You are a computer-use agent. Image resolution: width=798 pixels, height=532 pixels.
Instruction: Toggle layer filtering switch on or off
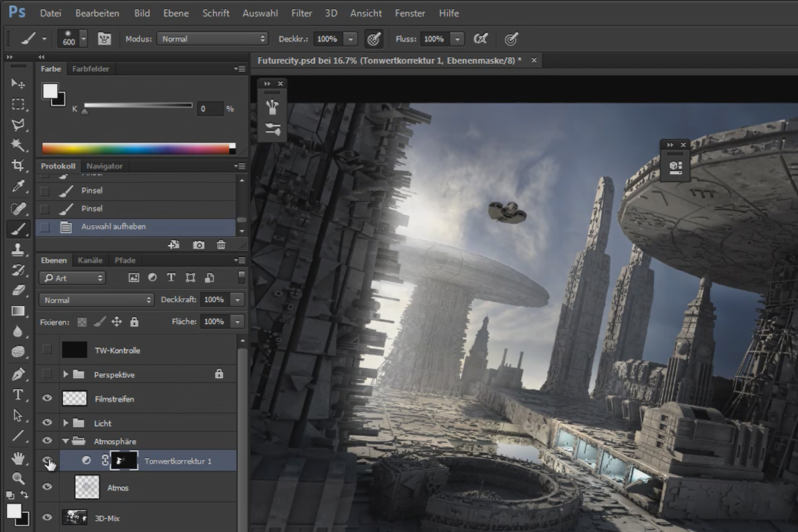click(x=241, y=277)
